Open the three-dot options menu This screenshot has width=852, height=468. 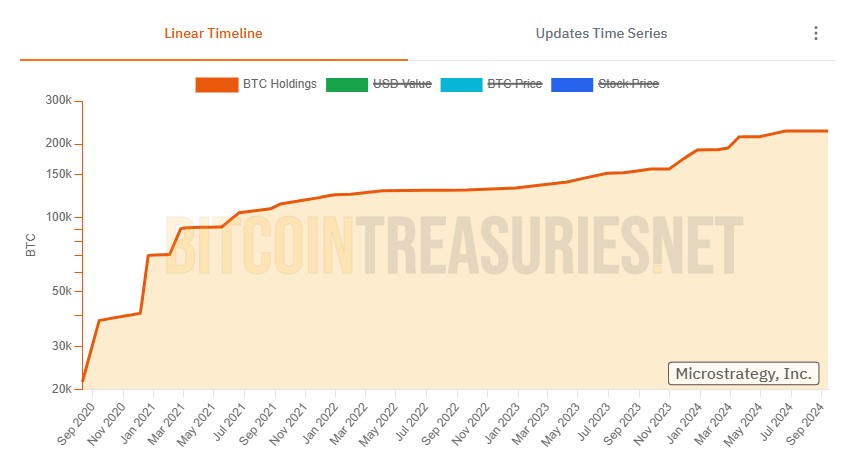(816, 33)
